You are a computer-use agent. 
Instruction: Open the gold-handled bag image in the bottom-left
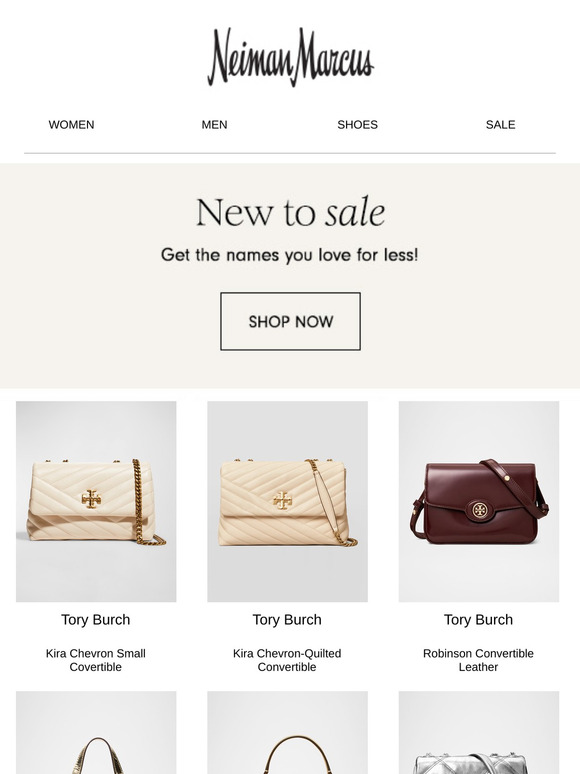coord(96,733)
